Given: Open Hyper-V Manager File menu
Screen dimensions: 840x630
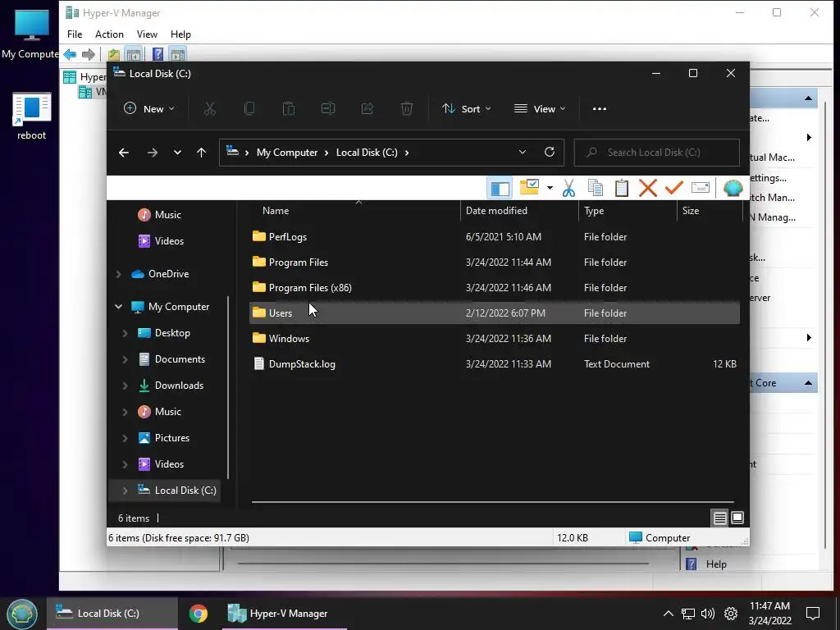Looking at the screenshot, I should pos(75,34).
